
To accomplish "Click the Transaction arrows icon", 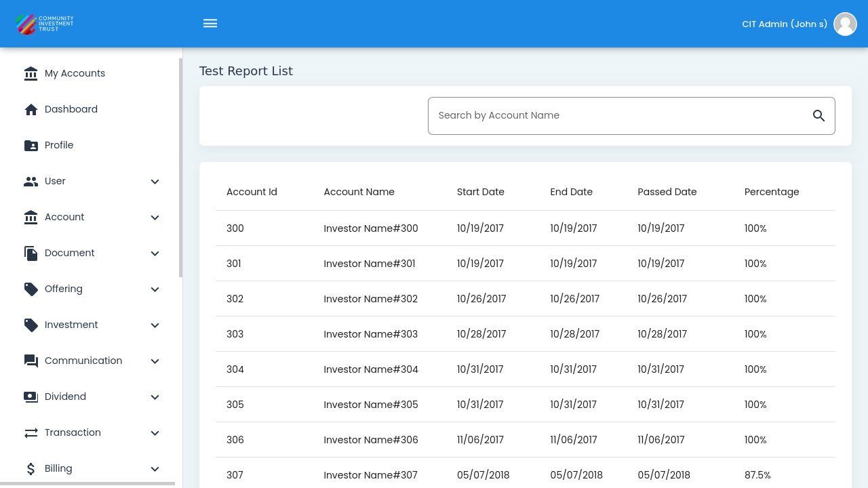I will 31,432.
